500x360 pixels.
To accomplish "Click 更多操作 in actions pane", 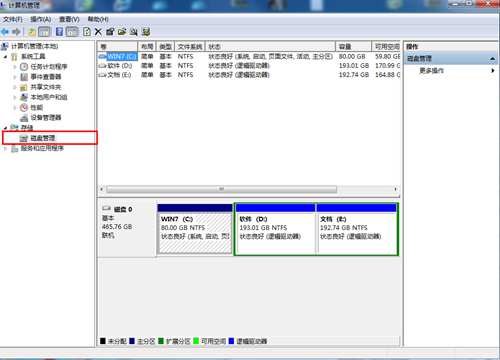I will tap(431, 71).
